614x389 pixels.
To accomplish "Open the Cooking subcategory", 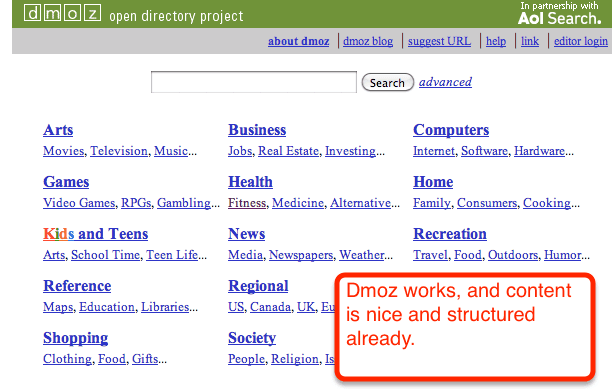I will pos(547,203).
